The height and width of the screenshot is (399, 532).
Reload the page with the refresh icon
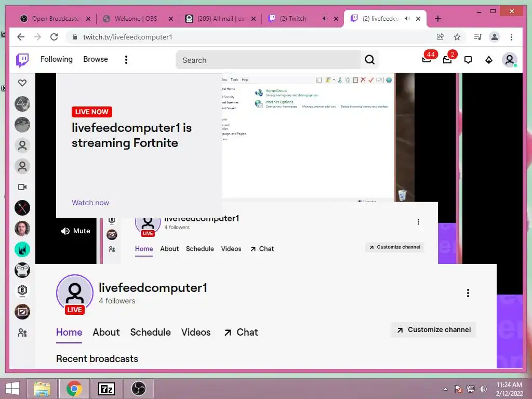click(54, 37)
